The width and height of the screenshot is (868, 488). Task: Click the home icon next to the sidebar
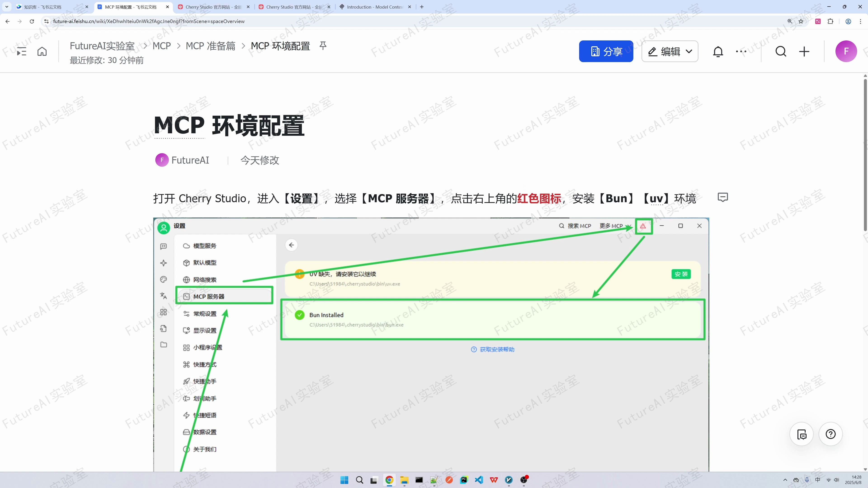42,51
